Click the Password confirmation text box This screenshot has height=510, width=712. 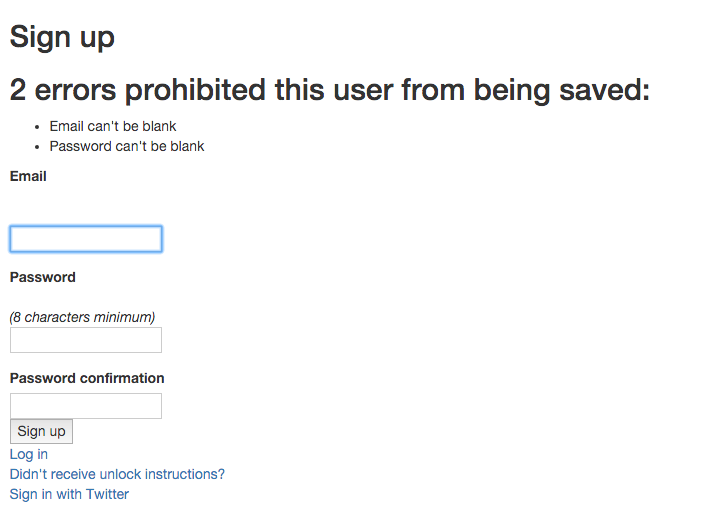[x=85, y=406]
